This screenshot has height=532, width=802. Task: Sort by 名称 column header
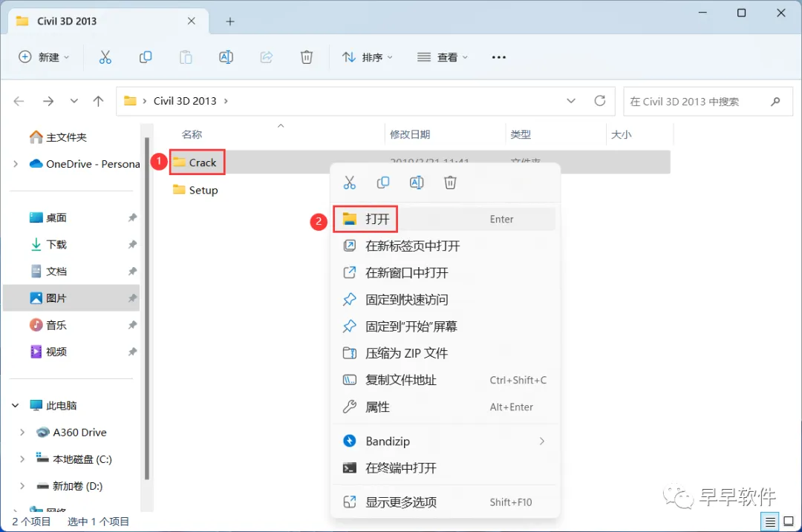192,134
